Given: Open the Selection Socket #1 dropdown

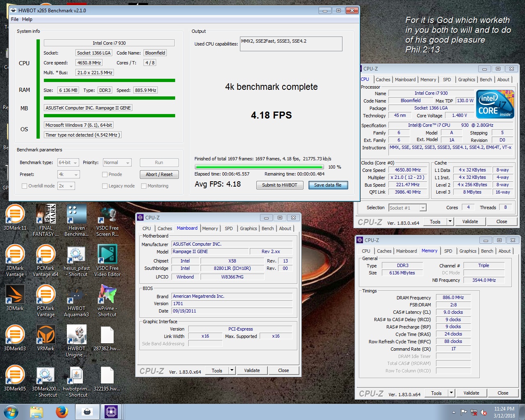Looking at the screenshot, I should (x=407, y=208).
